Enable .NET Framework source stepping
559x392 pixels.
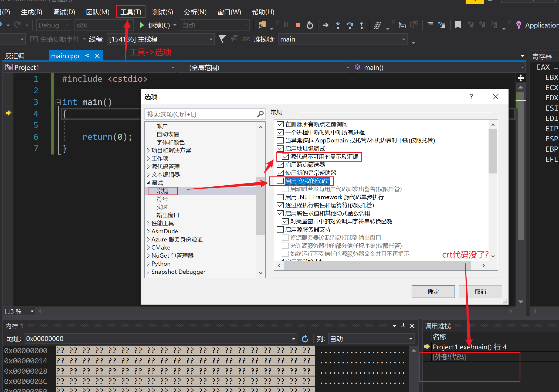pyautogui.click(x=280, y=197)
